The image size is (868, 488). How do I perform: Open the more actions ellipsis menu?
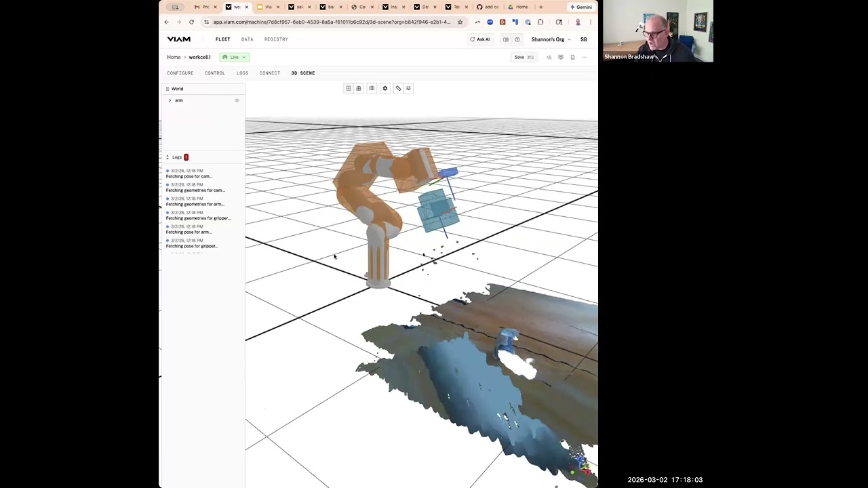point(585,57)
